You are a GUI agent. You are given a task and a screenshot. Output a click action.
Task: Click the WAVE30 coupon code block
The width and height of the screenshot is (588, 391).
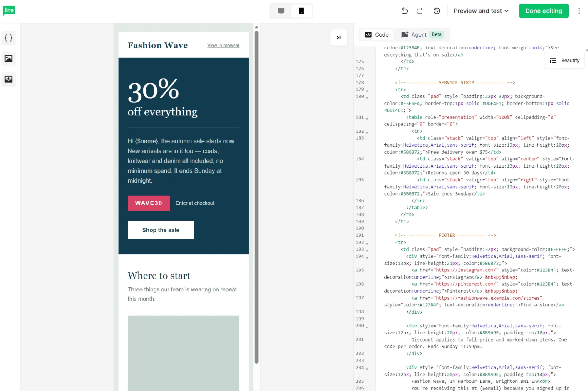point(149,203)
